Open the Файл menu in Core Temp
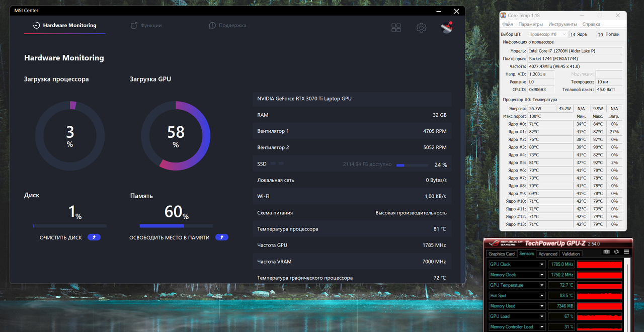The height and width of the screenshot is (332, 644). (507, 24)
